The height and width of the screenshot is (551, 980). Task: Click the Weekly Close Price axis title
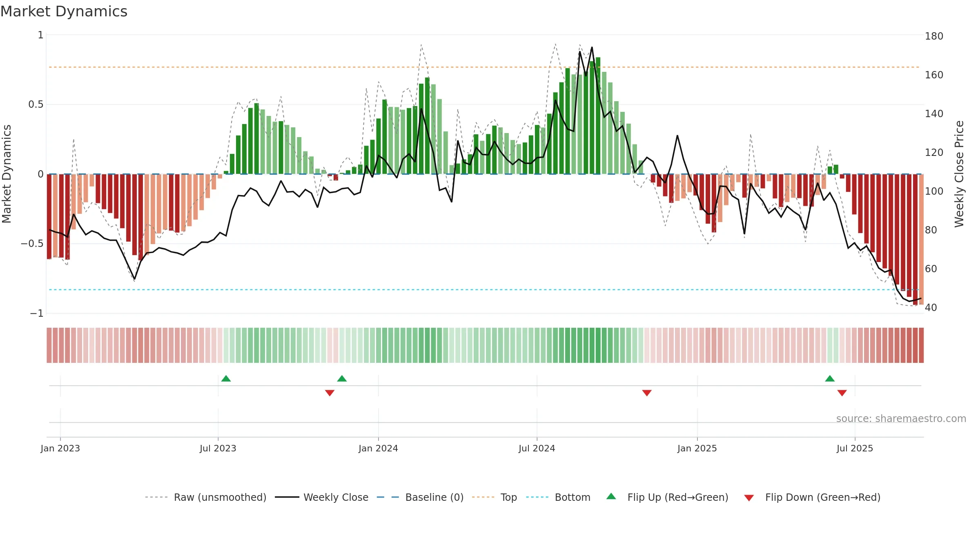click(959, 174)
